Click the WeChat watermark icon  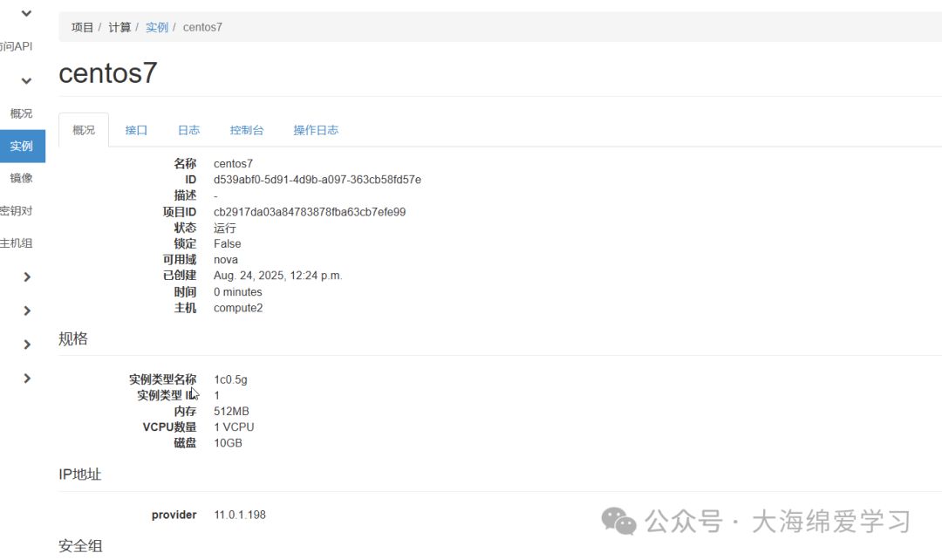618,522
